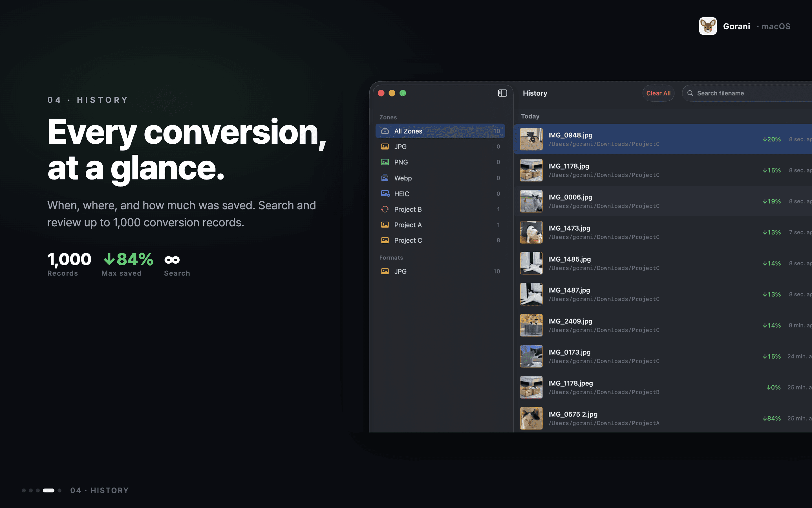The width and height of the screenshot is (812, 508).
Task: Select the IMG_1485.jpg filename
Action: (570, 259)
